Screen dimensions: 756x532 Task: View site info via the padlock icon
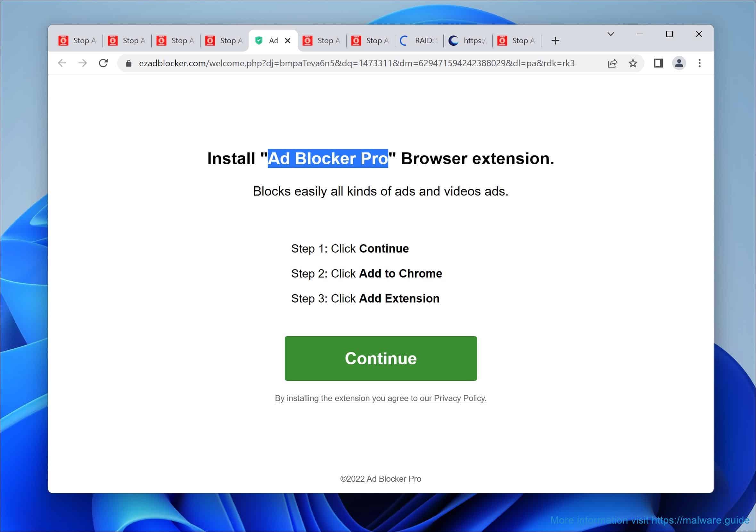coord(129,63)
